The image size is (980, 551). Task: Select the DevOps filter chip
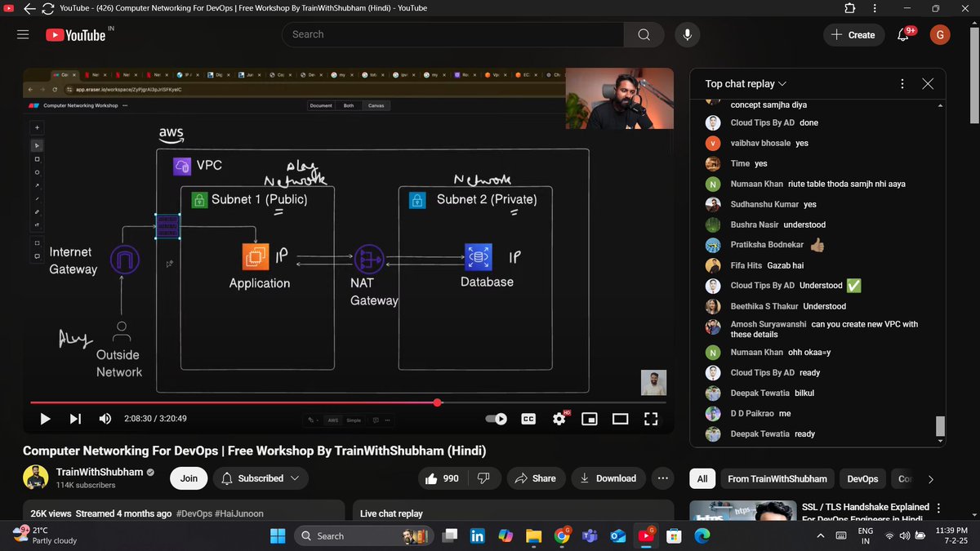coord(862,479)
